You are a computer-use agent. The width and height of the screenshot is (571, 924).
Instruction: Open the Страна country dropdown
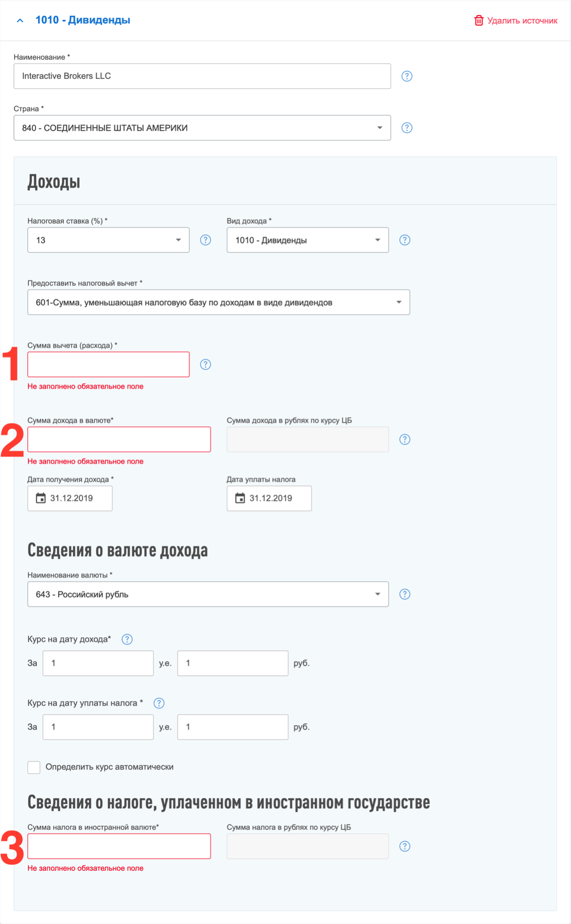click(x=202, y=128)
